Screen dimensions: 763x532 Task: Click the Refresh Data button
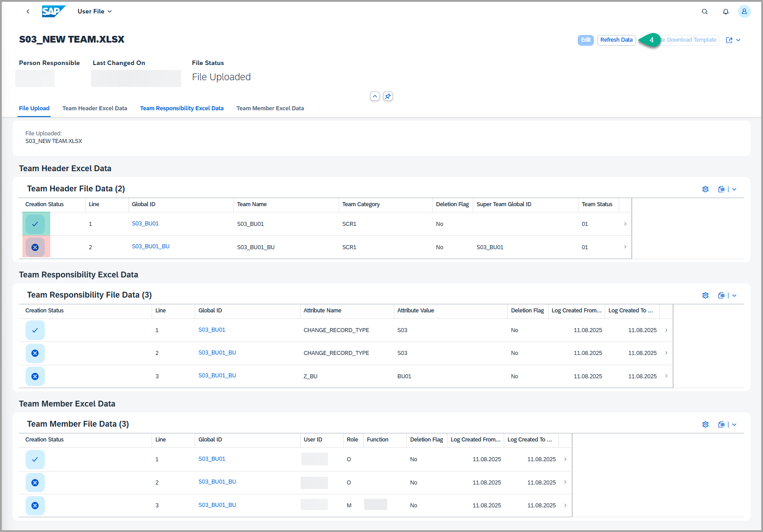[616, 40]
